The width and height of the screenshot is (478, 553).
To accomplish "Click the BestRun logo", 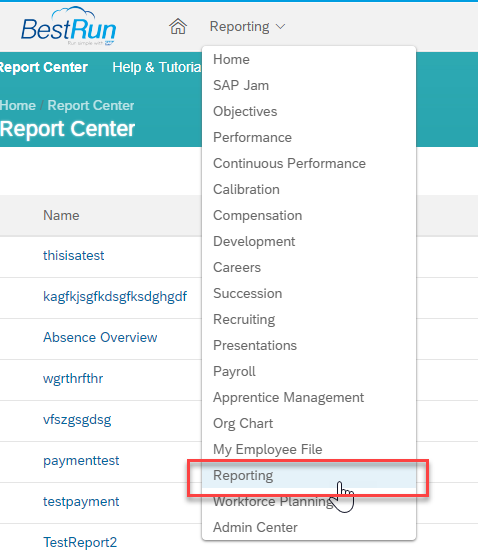I will tap(68, 27).
